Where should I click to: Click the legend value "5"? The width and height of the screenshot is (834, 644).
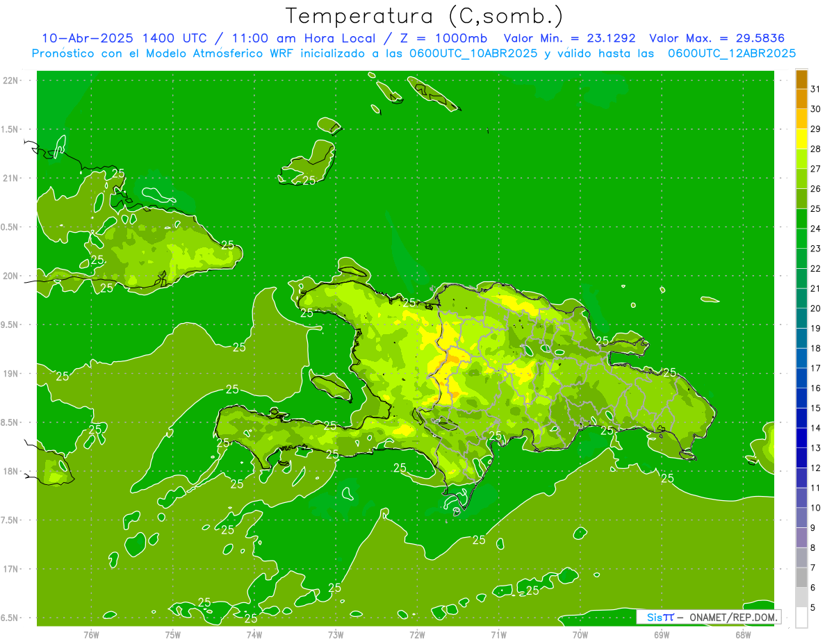pos(813,608)
